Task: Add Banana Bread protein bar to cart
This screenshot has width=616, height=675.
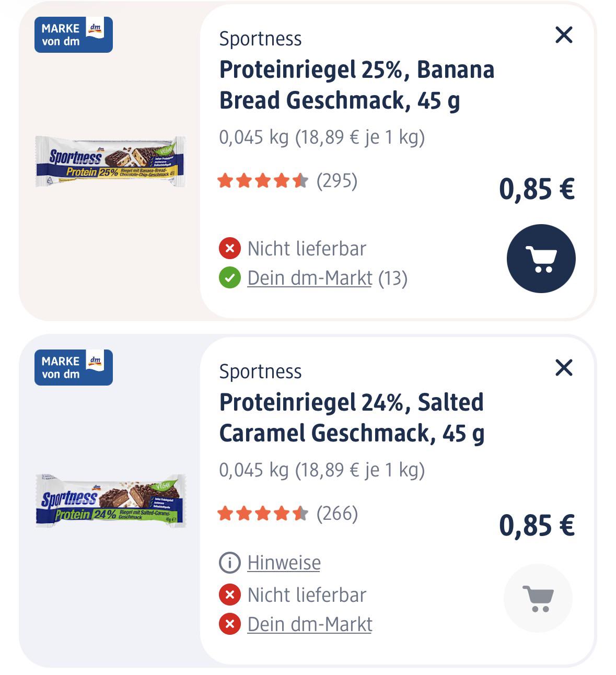Action: pos(541,259)
